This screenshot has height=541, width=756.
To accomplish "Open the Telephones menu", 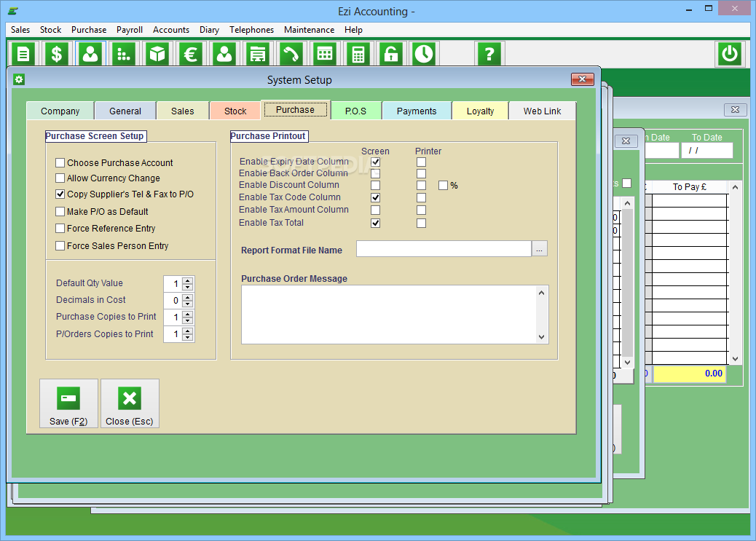I will coord(252,29).
